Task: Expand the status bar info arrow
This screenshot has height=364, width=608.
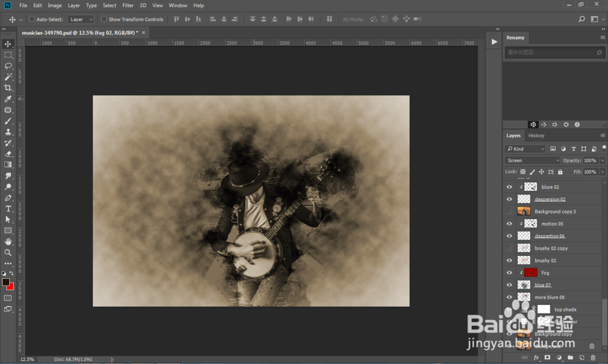Action: point(112,359)
